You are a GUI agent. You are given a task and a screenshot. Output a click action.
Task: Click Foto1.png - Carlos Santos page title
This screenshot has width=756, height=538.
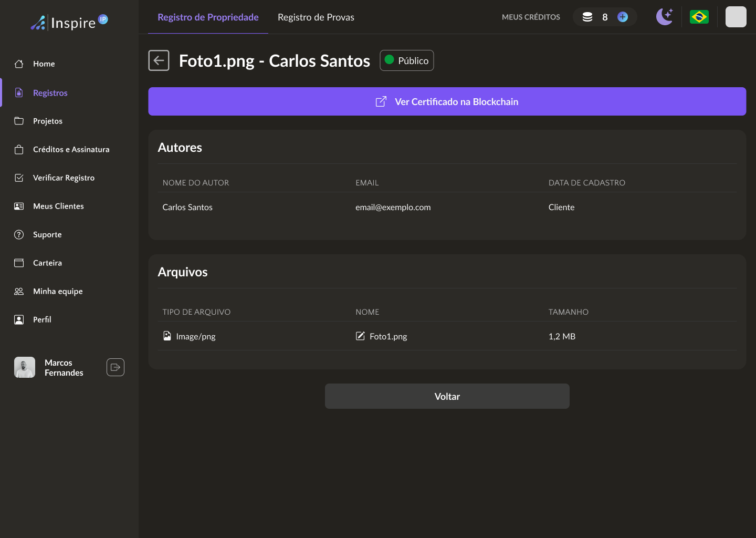click(275, 61)
